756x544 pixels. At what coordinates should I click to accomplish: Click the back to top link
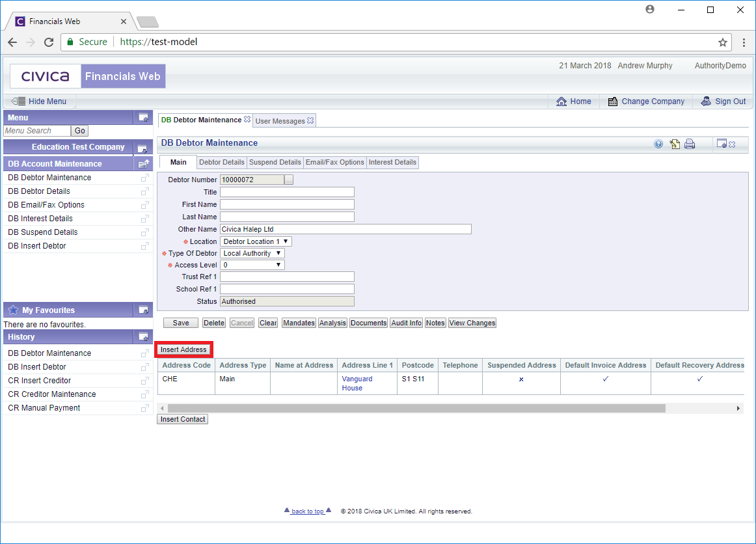(308, 511)
